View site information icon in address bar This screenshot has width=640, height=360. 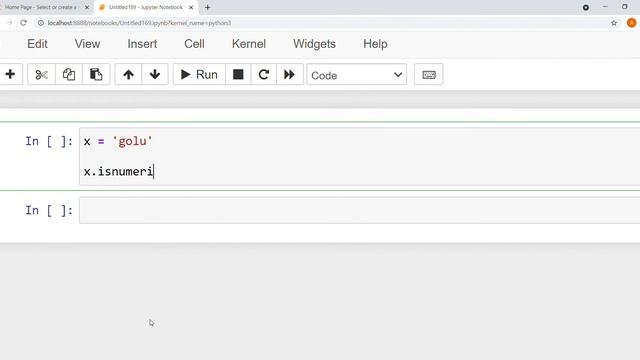click(x=40, y=23)
